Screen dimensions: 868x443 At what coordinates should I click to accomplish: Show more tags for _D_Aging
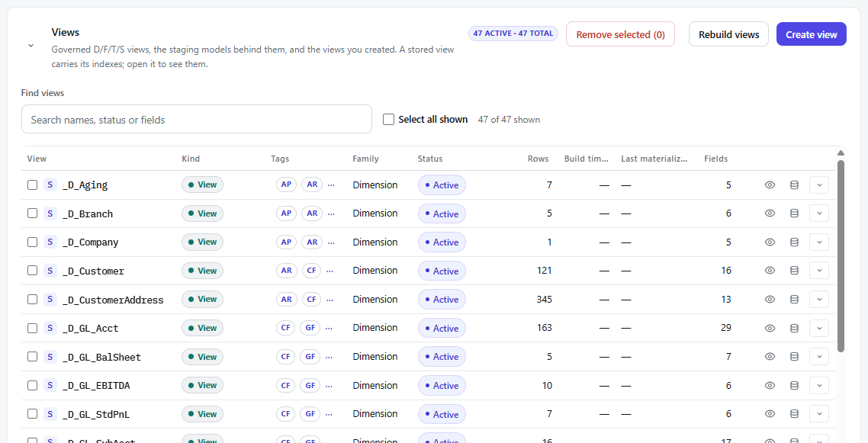[x=331, y=185]
